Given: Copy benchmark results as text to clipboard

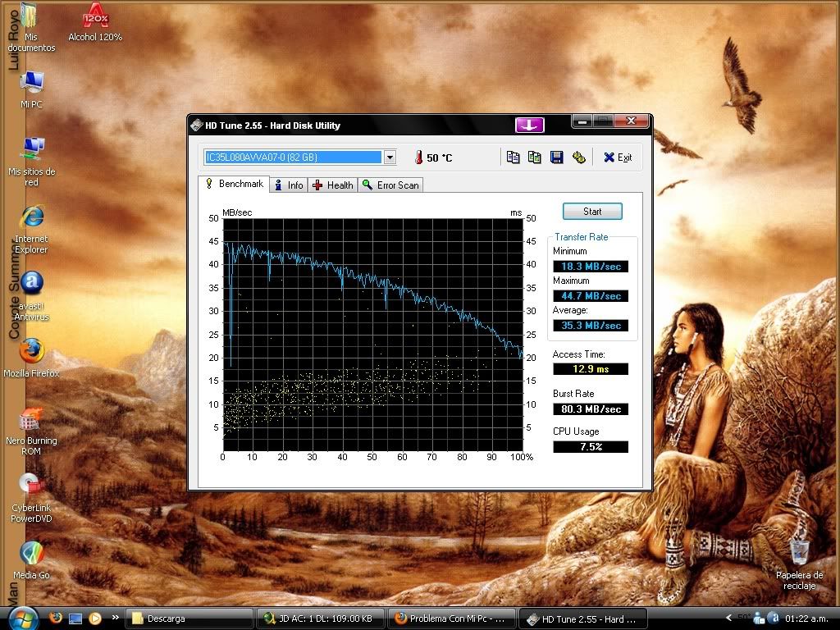Looking at the screenshot, I should point(513,157).
